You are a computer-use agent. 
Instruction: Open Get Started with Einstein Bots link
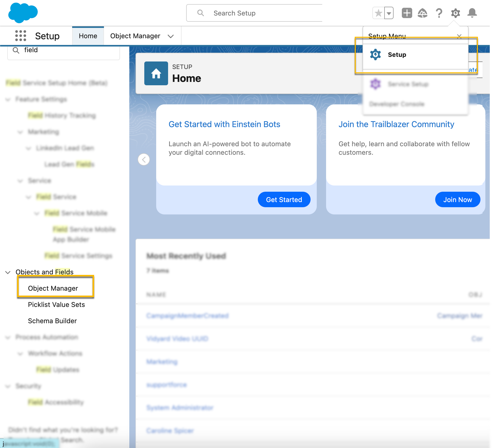pos(224,124)
